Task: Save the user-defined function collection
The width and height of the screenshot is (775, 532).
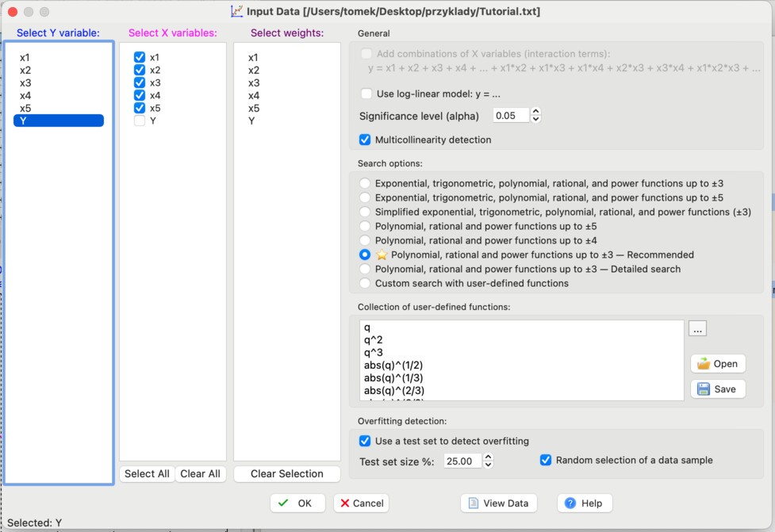Action: [717, 388]
